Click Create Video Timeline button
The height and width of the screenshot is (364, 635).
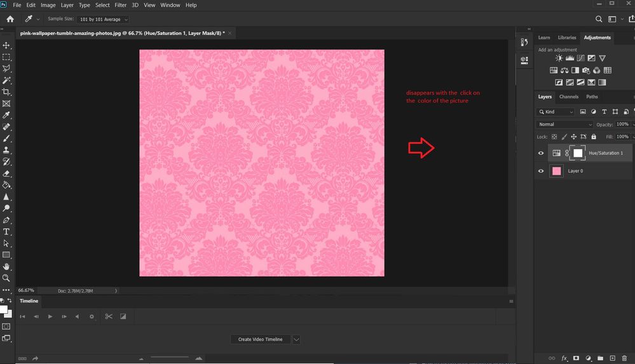(260, 339)
